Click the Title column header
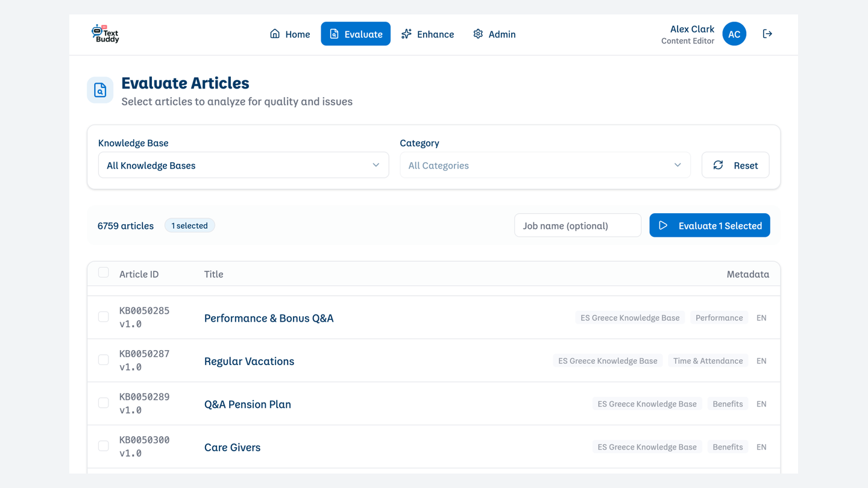 (213, 274)
